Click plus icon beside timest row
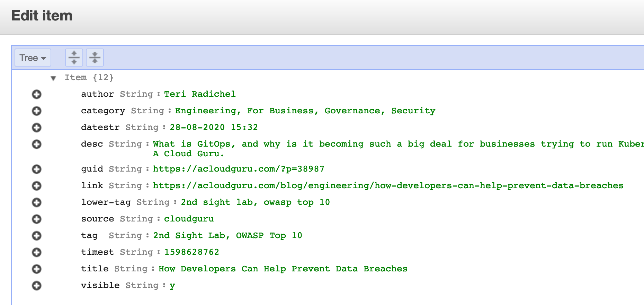Image resolution: width=644 pixels, height=305 pixels. [37, 252]
